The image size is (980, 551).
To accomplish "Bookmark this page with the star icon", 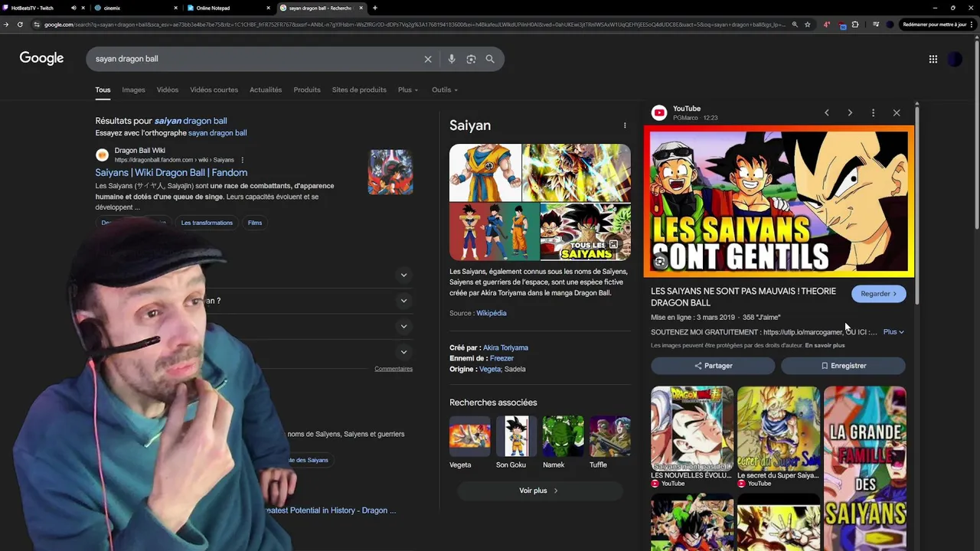I will click(x=808, y=24).
